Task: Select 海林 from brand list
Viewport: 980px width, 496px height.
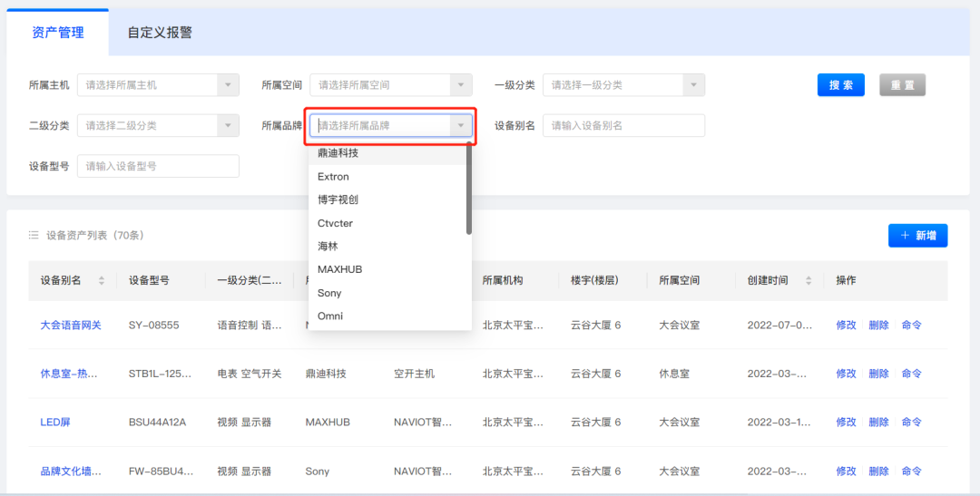Action: pyautogui.click(x=389, y=246)
